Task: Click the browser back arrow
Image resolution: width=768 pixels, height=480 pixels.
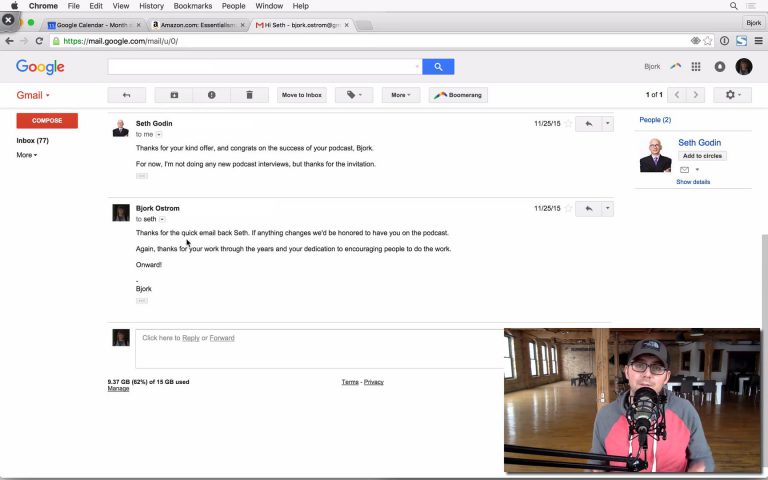Action: pyautogui.click(x=9, y=41)
